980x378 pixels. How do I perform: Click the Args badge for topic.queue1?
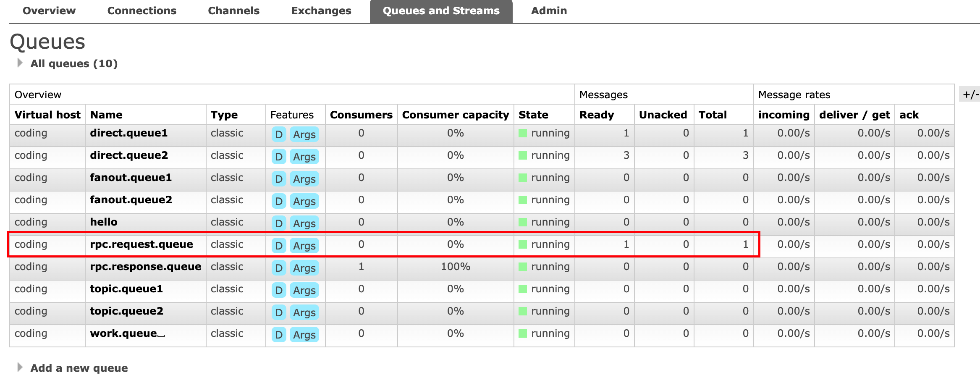304,290
